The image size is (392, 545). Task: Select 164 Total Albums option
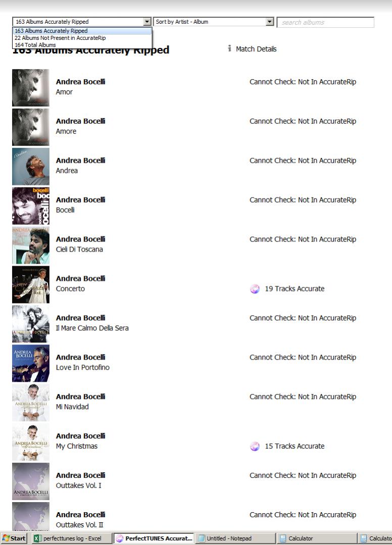coord(35,45)
